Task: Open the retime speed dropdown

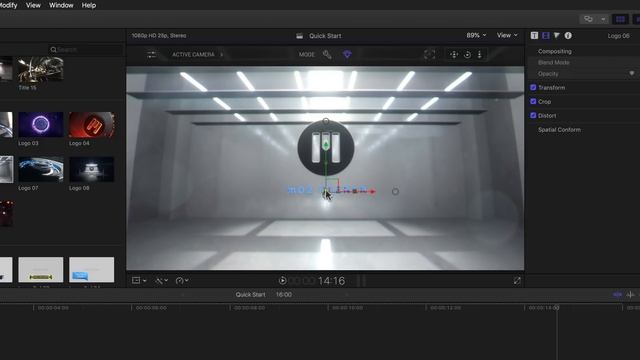Action: coord(182,280)
